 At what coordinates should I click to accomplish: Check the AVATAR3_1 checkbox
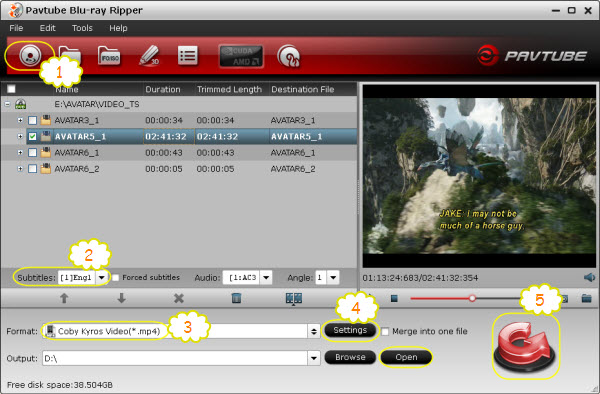33,120
